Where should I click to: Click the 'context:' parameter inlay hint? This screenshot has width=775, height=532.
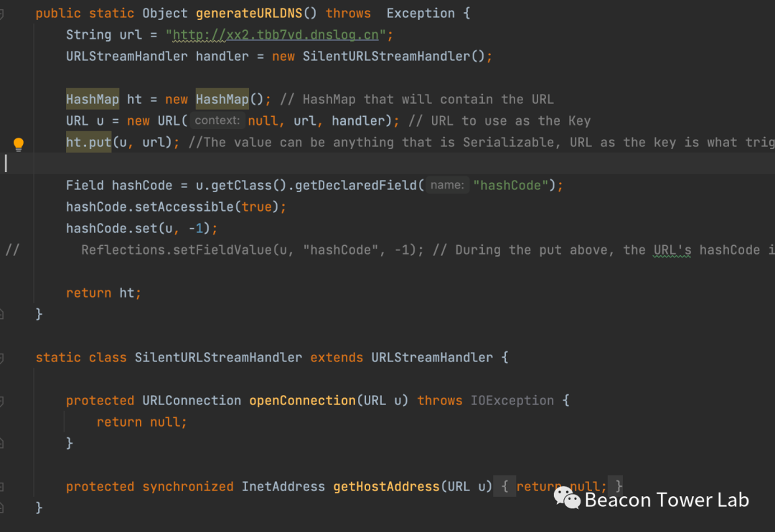click(x=218, y=121)
